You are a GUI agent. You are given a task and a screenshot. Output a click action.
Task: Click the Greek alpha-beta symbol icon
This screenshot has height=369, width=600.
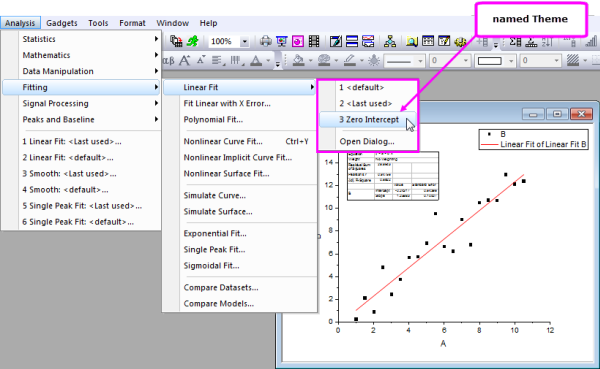(x=168, y=60)
